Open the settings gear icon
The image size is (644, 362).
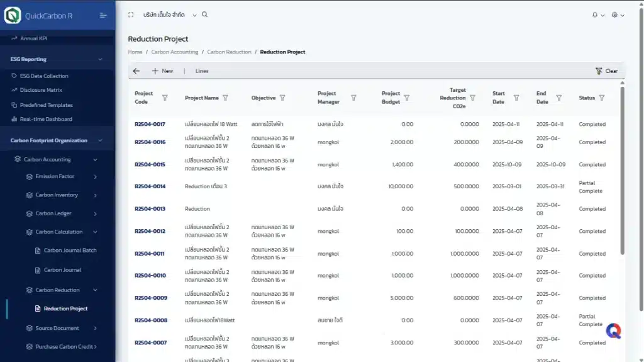pos(614,15)
